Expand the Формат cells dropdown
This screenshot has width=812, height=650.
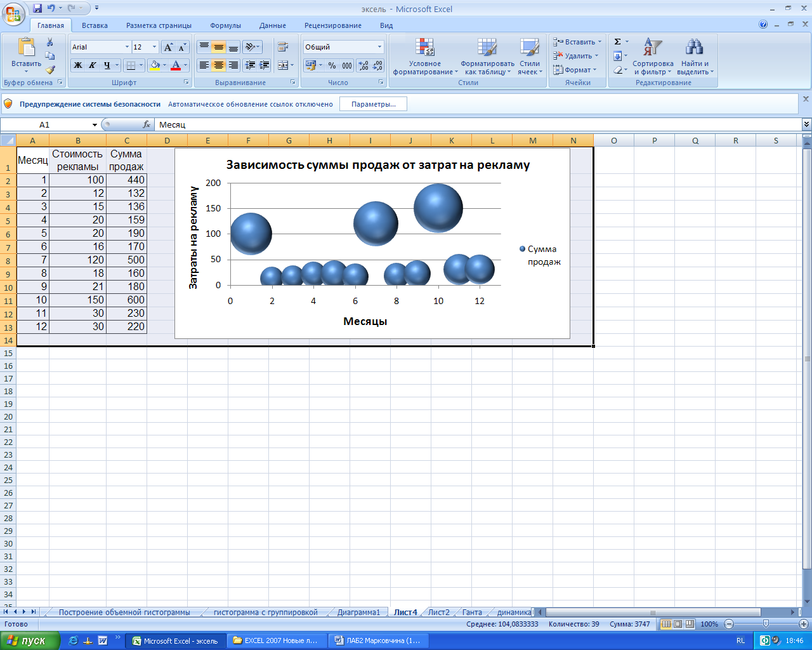[594, 70]
